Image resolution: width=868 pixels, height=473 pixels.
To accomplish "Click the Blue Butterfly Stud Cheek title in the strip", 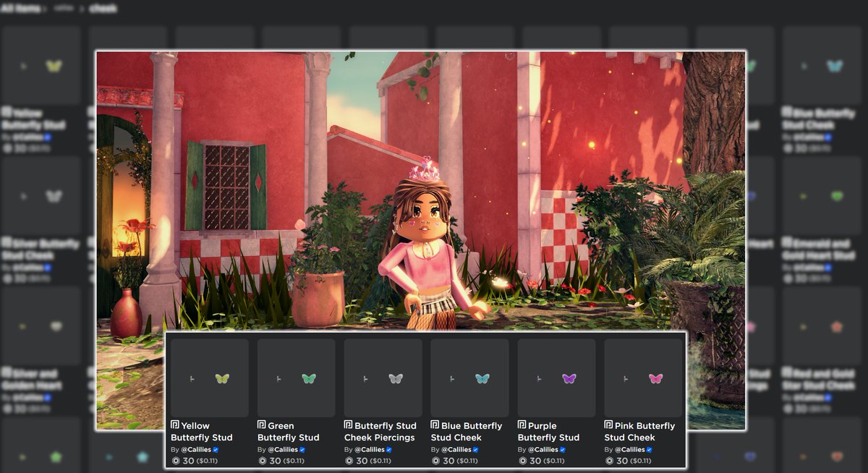I will coord(467,432).
